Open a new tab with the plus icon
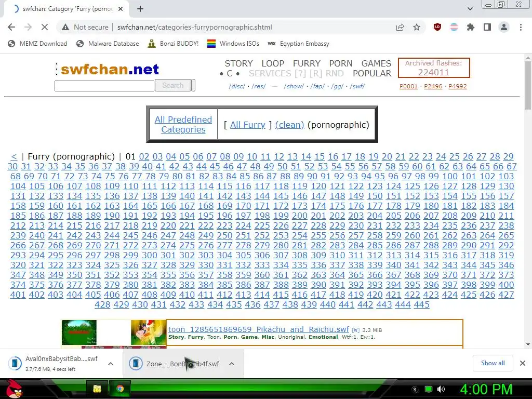The width and height of the screenshot is (532, 399). [x=140, y=9]
